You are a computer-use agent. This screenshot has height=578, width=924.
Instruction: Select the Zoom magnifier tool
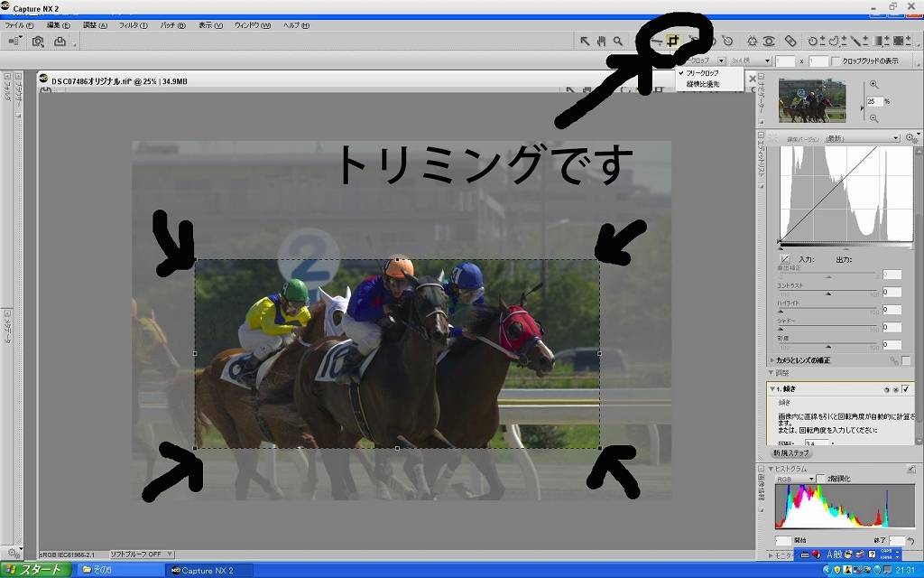pos(617,41)
